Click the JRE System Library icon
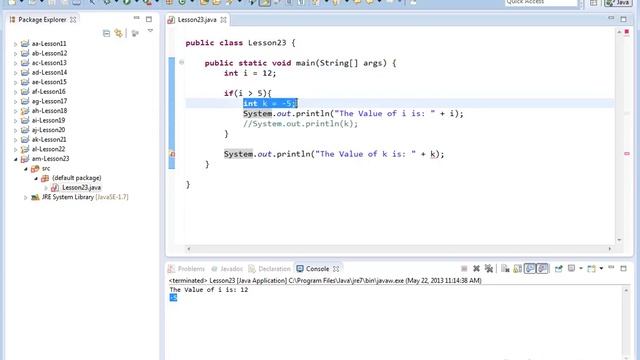The width and height of the screenshot is (640, 360). (35, 197)
